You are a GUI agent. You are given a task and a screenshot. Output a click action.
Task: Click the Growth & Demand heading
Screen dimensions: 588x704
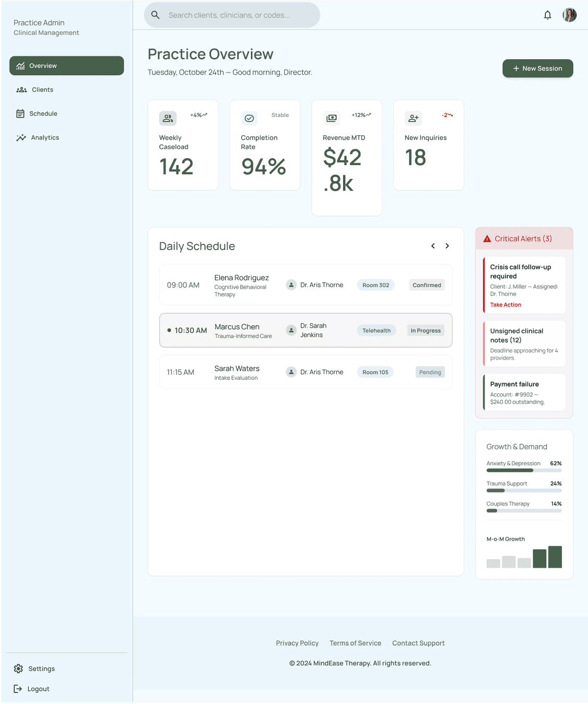coord(517,447)
